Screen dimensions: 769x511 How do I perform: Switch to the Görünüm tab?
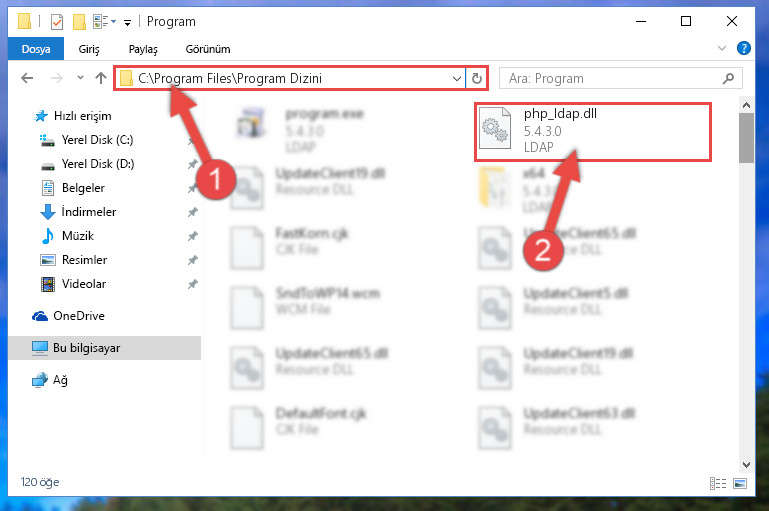coord(207,49)
